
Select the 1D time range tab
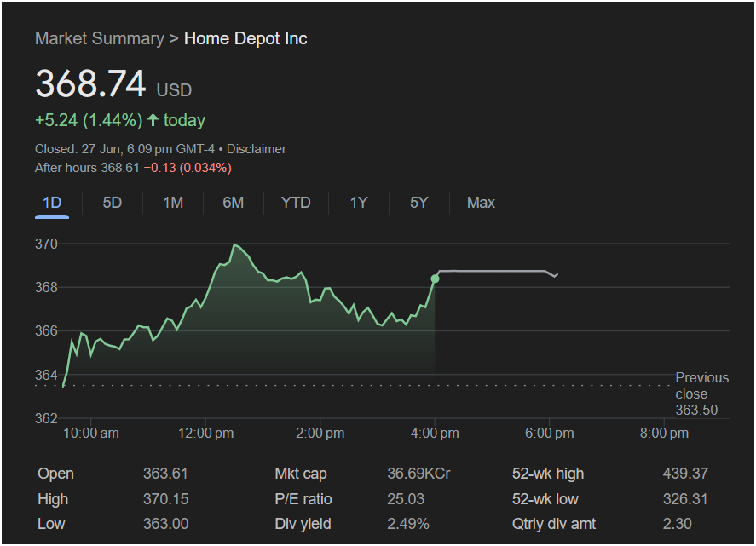[x=52, y=203]
